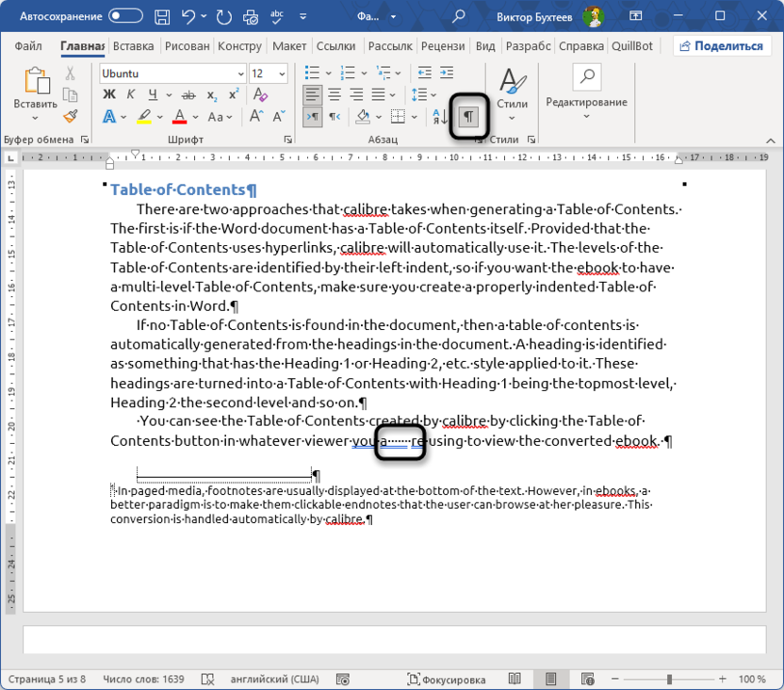
Task: Open the search magnifier in title bar
Action: pyautogui.click(x=458, y=17)
